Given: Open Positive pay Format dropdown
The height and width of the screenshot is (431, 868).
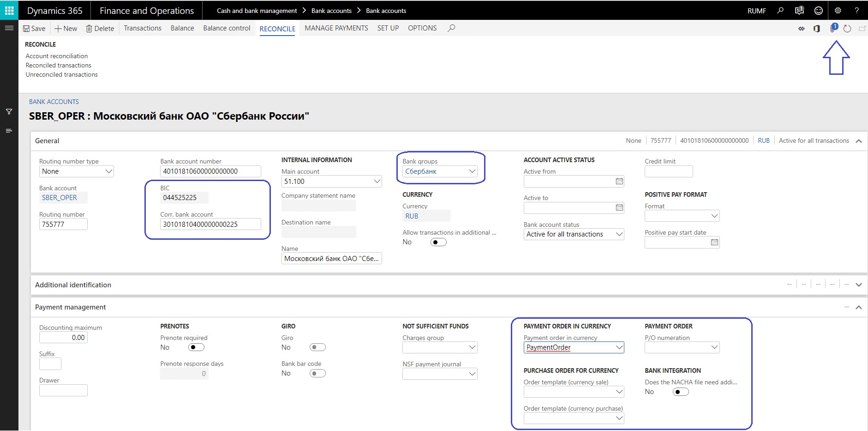Looking at the screenshot, I should [x=714, y=216].
